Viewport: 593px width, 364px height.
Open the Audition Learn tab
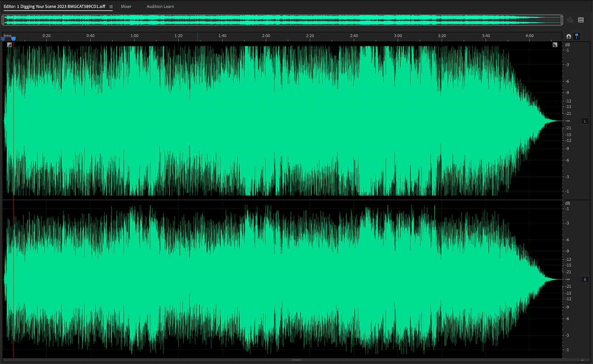(x=160, y=6)
